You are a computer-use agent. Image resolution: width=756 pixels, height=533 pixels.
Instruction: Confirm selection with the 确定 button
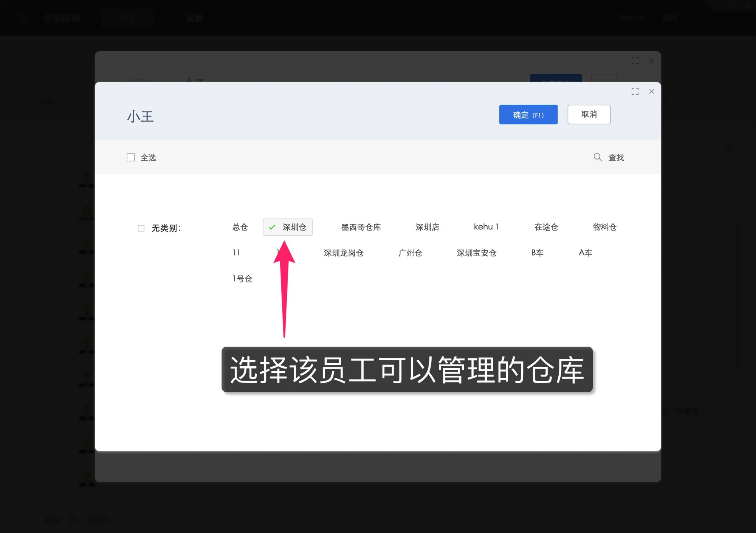click(528, 115)
